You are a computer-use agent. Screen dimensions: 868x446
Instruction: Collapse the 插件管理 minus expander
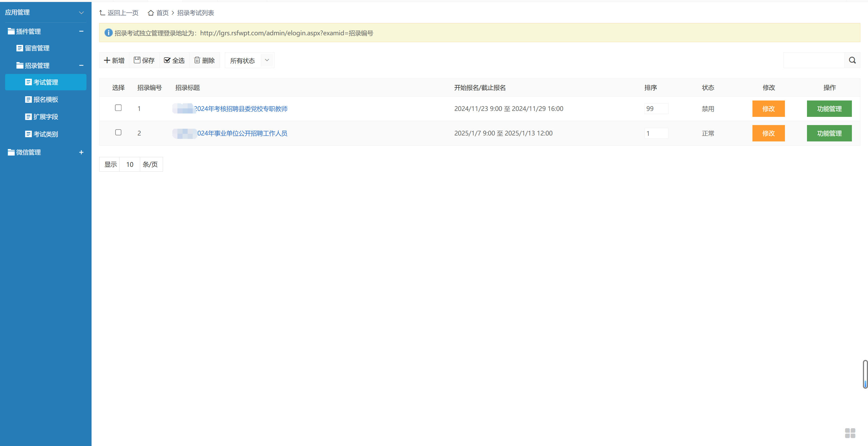(81, 31)
